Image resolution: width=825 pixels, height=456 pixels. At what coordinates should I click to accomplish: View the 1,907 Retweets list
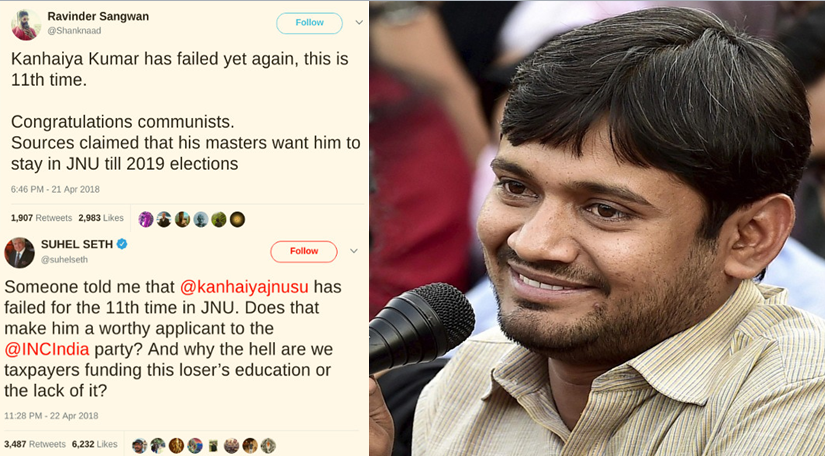coord(42,218)
